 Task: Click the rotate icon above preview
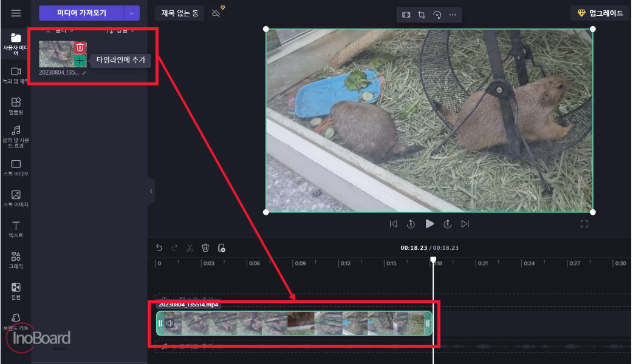pyautogui.click(x=437, y=15)
